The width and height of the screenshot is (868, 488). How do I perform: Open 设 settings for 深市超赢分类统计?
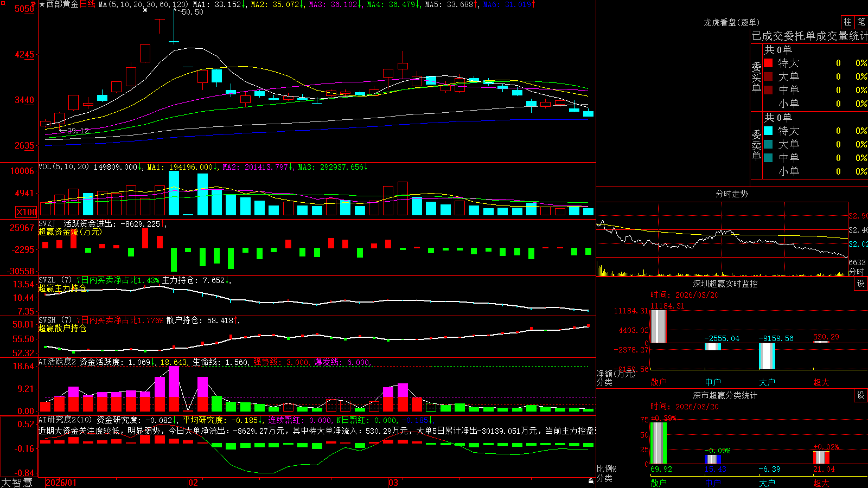tap(861, 395)
